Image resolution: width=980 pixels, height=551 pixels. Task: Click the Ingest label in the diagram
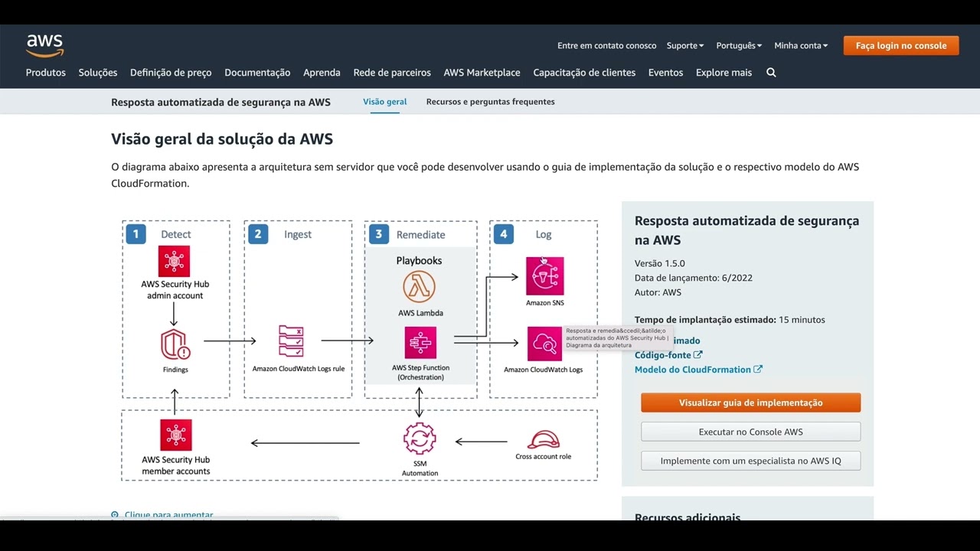(x=298, y=234)
